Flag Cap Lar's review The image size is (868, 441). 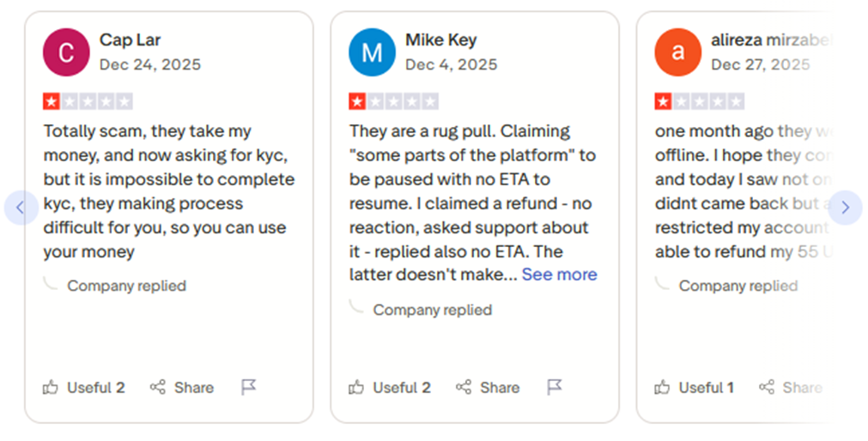tap(249, 388)
